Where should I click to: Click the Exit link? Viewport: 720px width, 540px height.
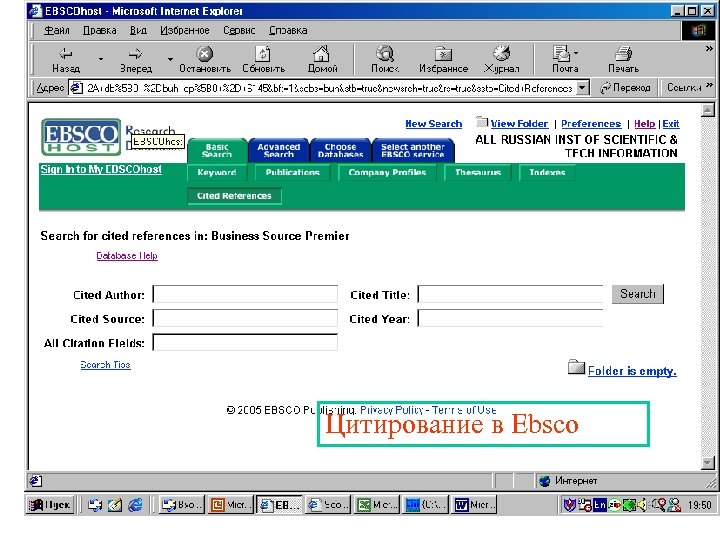(671, 124)
